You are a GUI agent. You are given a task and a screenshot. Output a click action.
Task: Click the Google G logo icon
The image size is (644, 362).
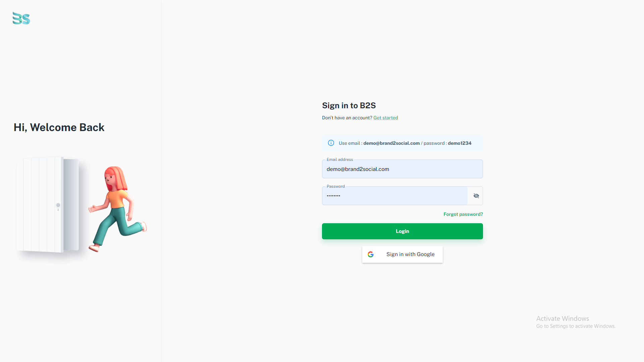coord(371,254)
